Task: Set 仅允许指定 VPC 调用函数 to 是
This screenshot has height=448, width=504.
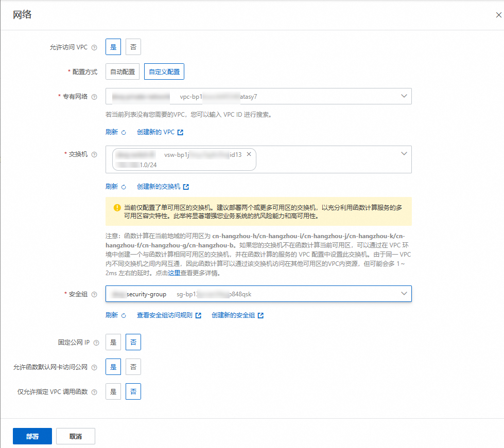Action: [113, 391]
